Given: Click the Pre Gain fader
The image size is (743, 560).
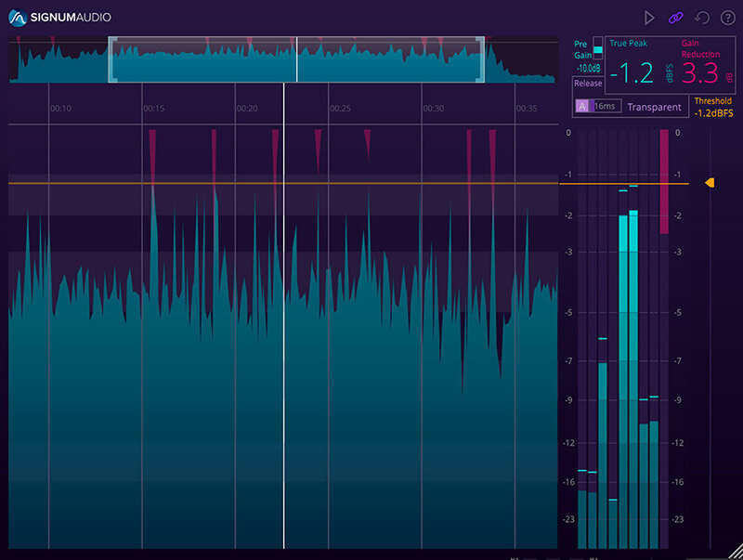Looking at the screenshot, I should coord(598,49).
